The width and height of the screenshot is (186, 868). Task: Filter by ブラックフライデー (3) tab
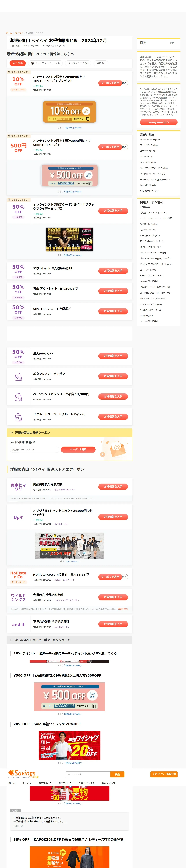pyautogui.click(x=45, y=63)
